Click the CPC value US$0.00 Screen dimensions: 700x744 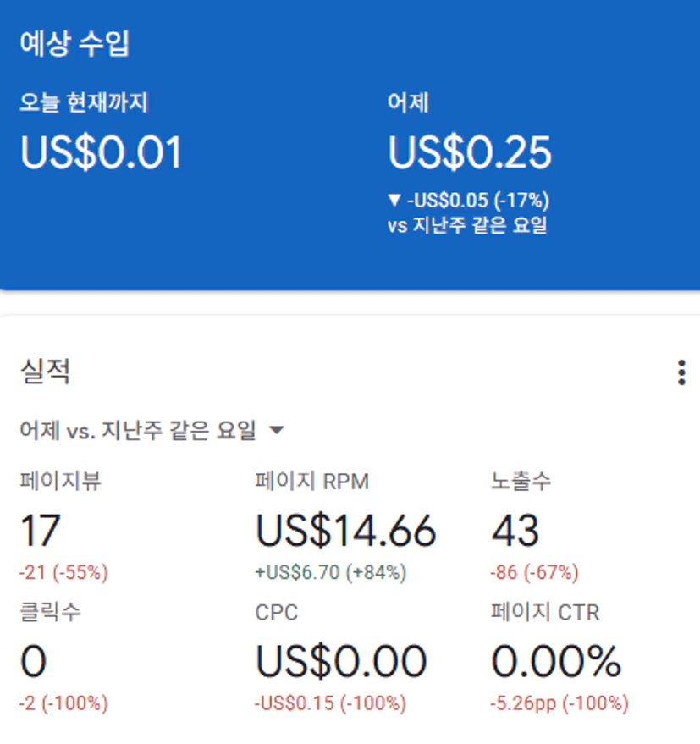point(341,662)
